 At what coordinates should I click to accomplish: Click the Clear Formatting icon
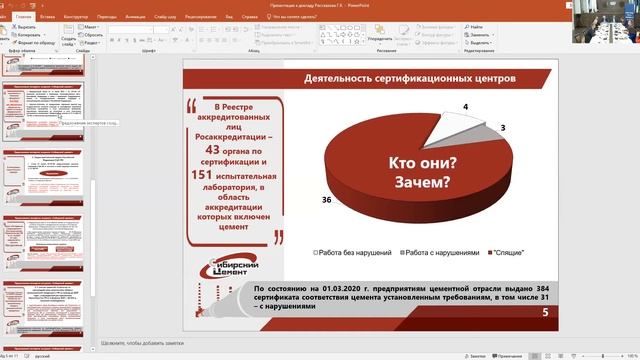click(x=191, y=29)
